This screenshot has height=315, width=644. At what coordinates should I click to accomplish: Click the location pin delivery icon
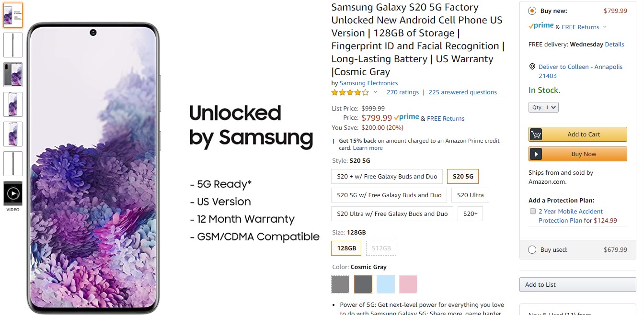(x=532, y=67)
